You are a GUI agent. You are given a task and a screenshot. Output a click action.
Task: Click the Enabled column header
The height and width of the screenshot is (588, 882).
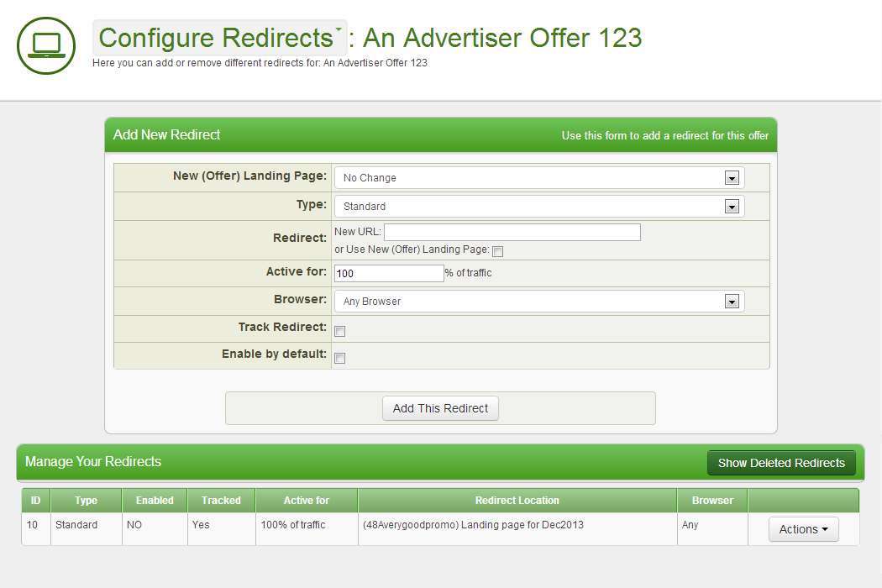155,501
